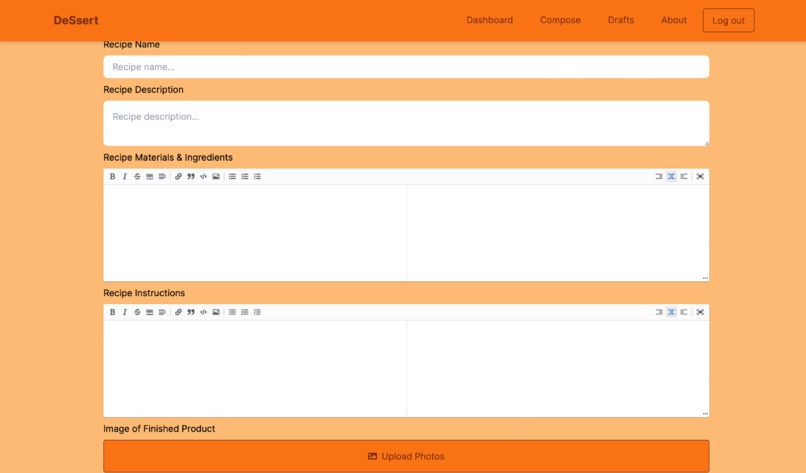806x473 pixels.
Task: Switch Ingredients editor to edit-only view
Action: tap(659, 176)
